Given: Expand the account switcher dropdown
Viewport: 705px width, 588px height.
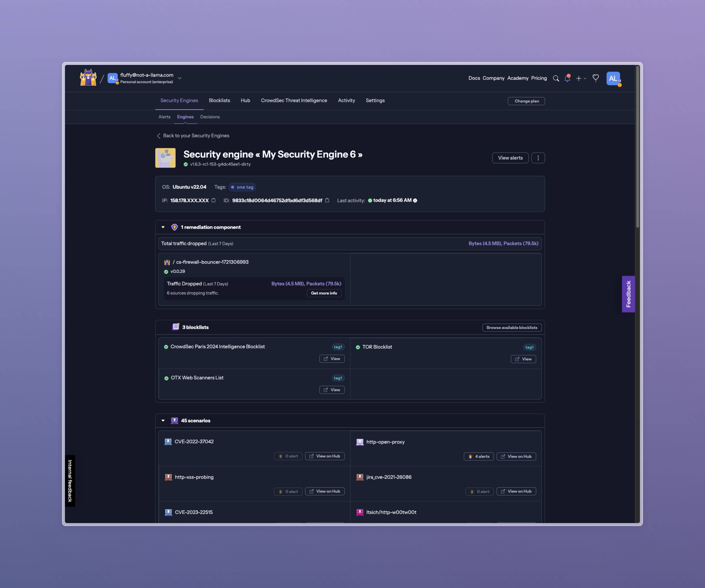Looking at the screenshot, I should [180, 78].
